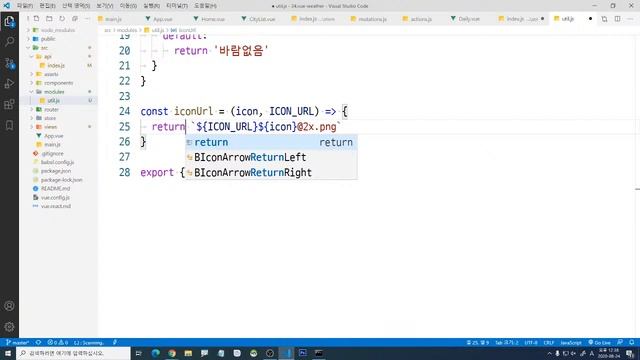Viewport: 640px width, 360px height.
Task: Expand the store folder
Action: point(50,118)
